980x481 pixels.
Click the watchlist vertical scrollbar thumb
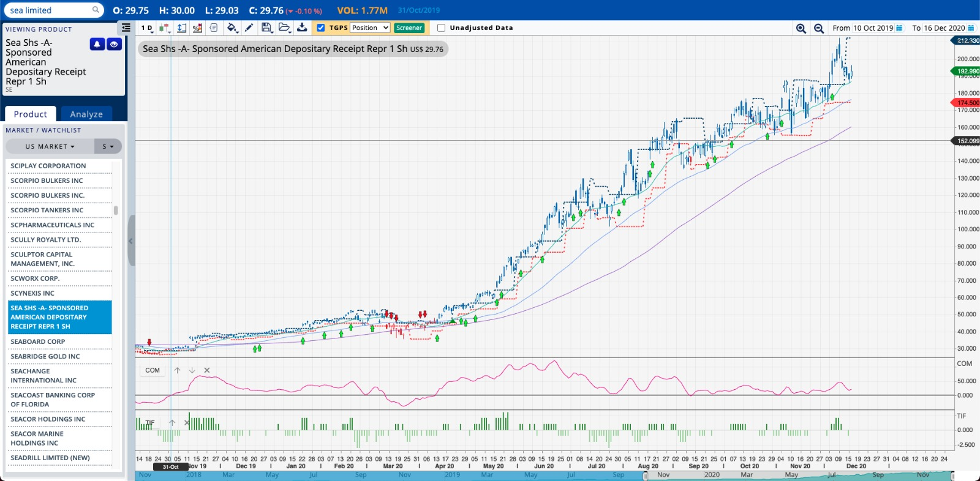(116, 211)
